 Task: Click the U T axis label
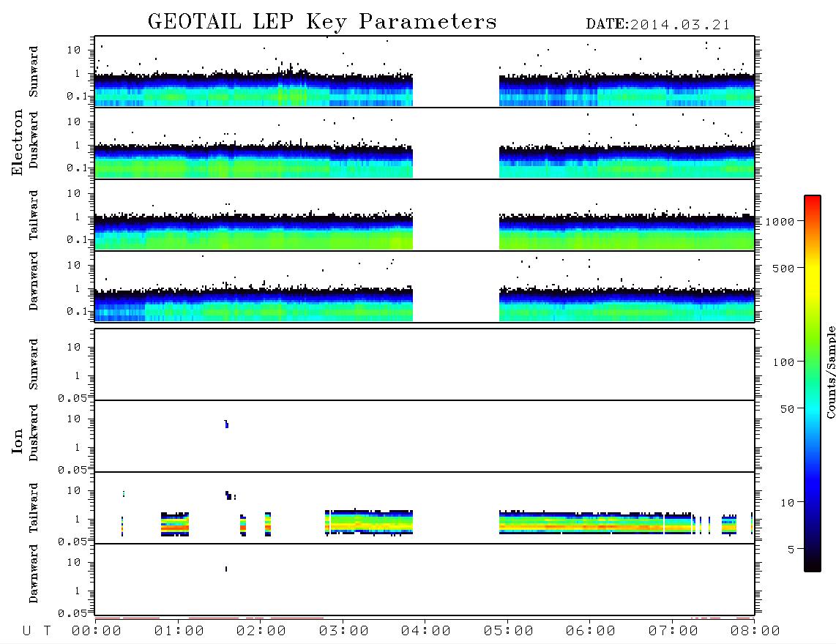pos(37,632)
